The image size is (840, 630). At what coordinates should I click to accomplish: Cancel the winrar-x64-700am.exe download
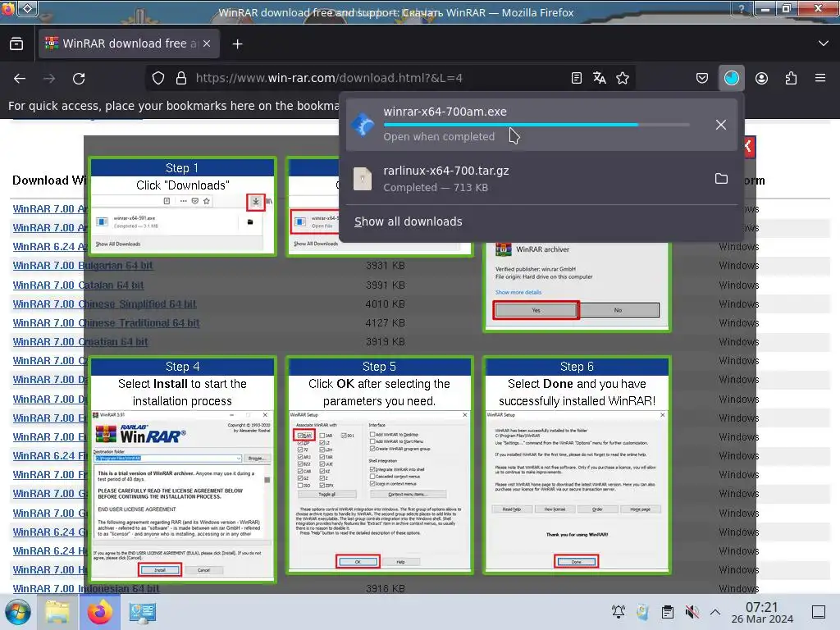click(x=721, y=125)
